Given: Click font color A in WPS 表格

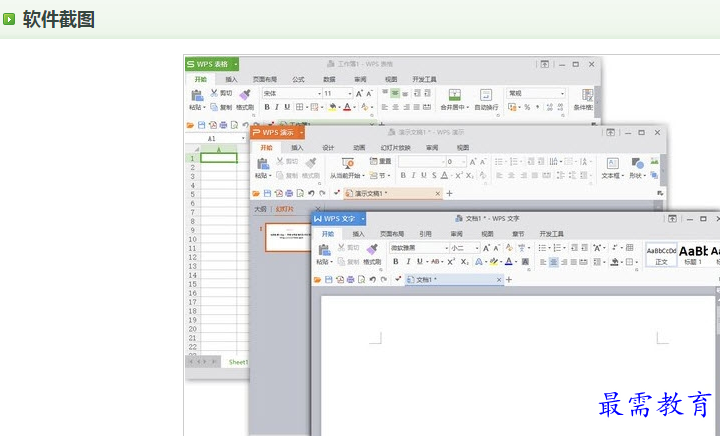Looking at the screenshot, I should pyautogui.click(x=347, y=107).
